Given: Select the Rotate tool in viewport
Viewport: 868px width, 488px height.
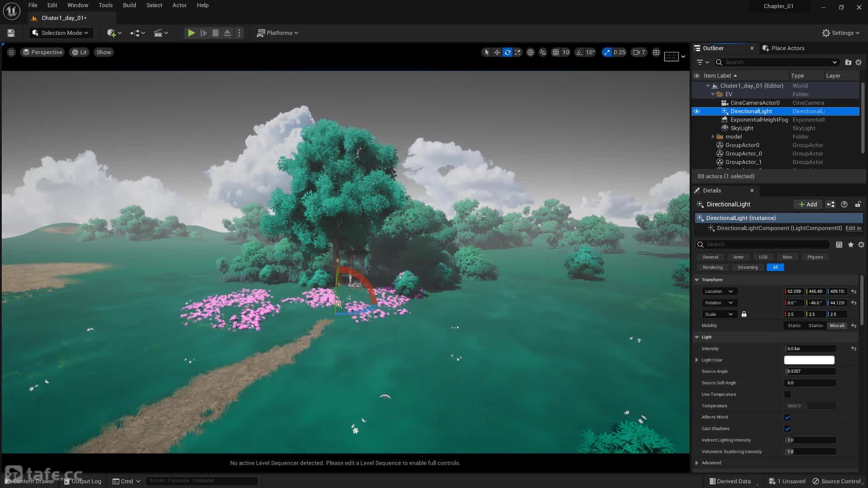Looking at the screenshot, I should [x=507, y=52].
